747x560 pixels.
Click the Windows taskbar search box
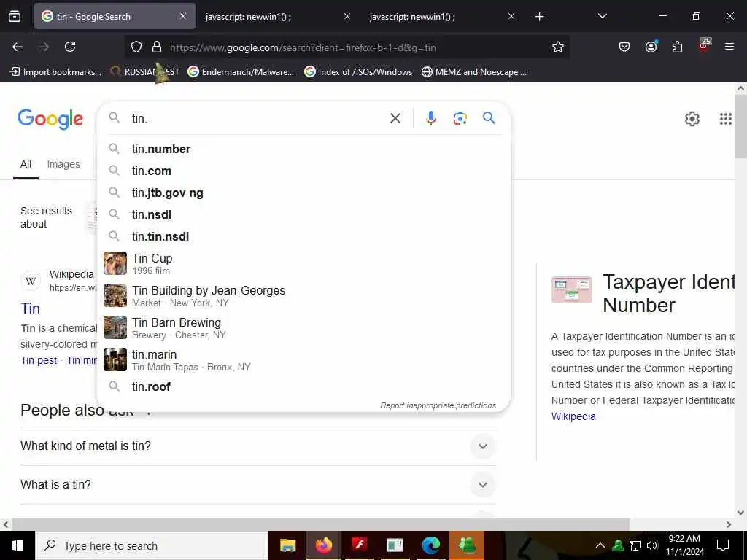tap(152, 545)
